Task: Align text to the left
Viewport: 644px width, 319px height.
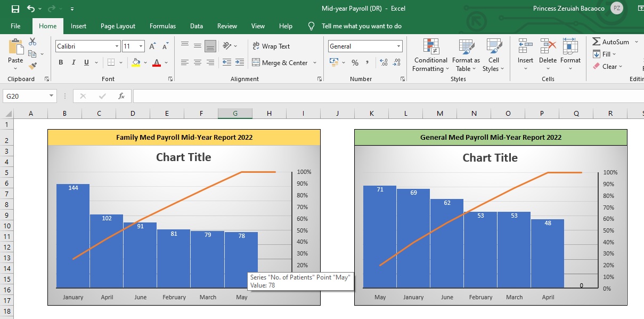Action: (185, 62)
